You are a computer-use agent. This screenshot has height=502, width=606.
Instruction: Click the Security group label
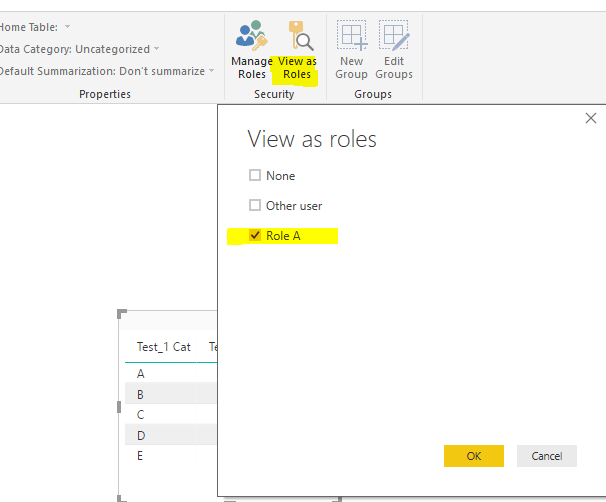coord(274,94)
